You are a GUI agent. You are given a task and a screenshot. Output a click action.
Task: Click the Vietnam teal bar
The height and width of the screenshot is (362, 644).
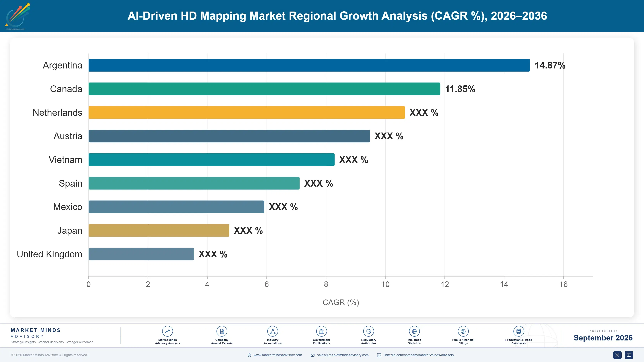tap(211, 159)
